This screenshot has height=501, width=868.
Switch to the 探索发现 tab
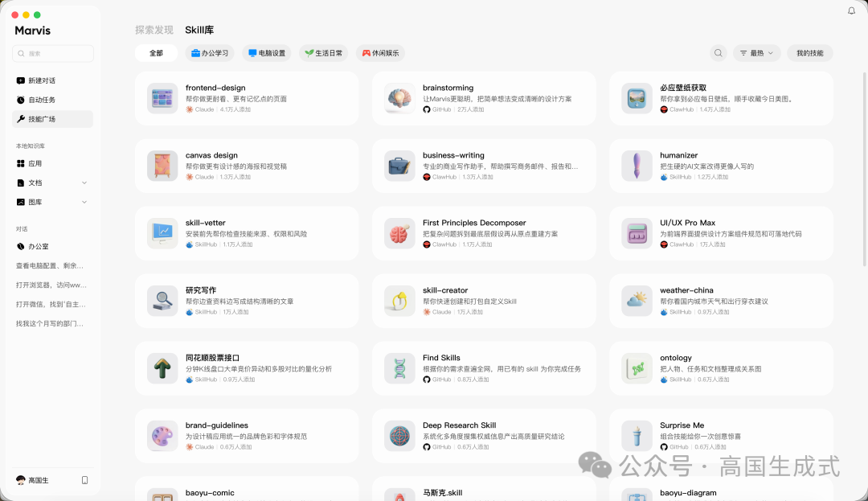tap(154, 30)
